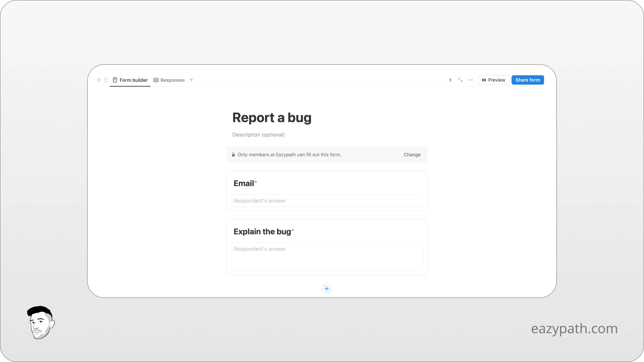Viewport: 644px width, 362px height.
Task: Switch to the Responses tab
Action: (x=172, y=80)
